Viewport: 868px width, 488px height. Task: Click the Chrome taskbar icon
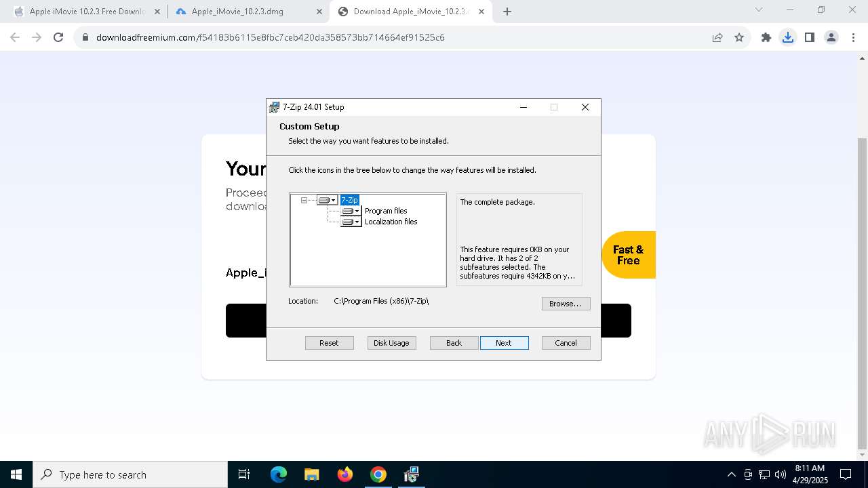click(x=378, y=474)
